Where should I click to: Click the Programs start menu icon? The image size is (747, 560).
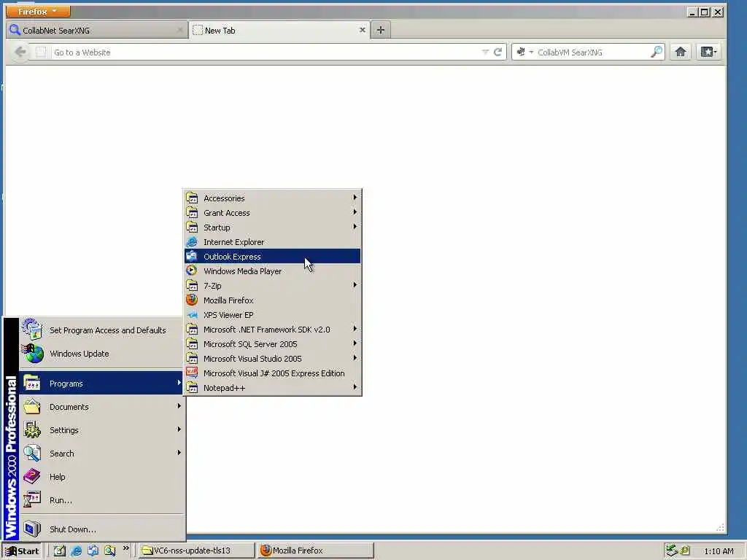coord(32,384)
